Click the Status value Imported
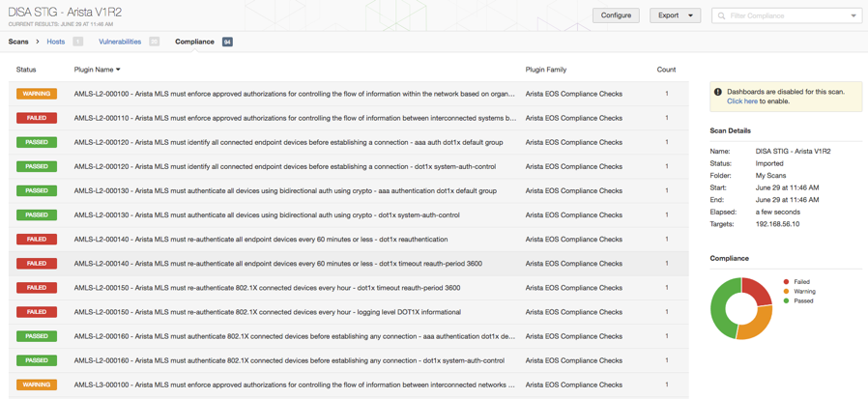Screen dimensions: 868x399 [769, 163]
